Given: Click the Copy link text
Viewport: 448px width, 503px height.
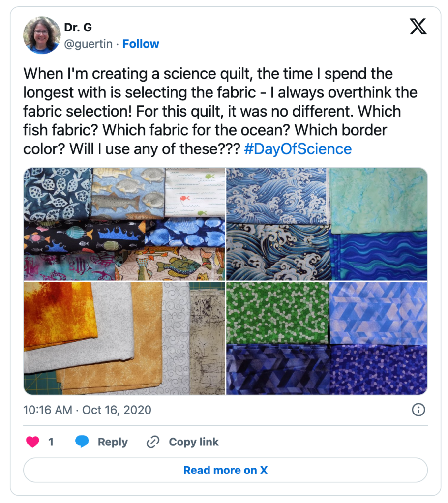Looking at the screenshot, I should point(194,442).
